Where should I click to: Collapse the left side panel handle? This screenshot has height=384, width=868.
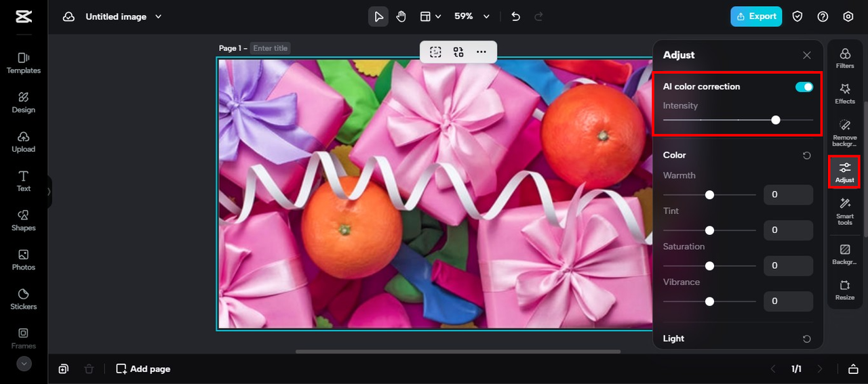49,192
